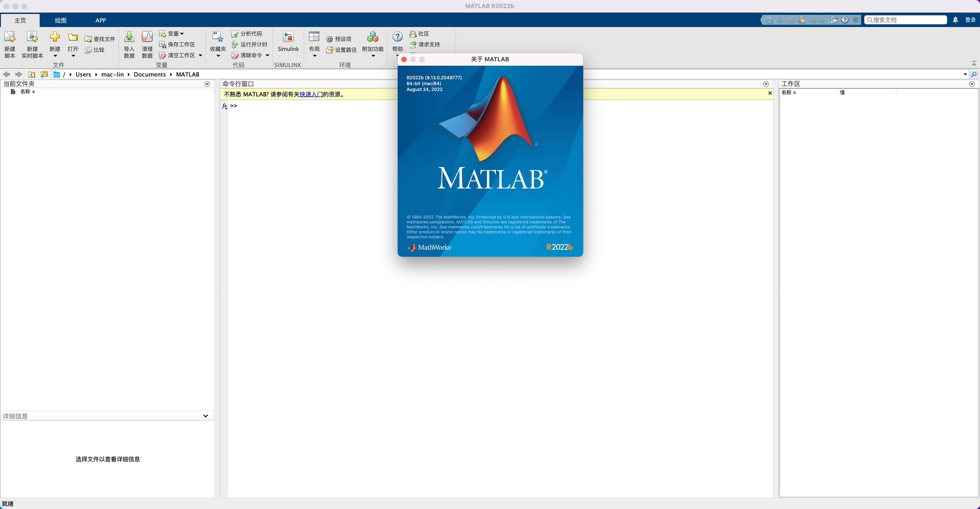Click Users in the path bar
This screenshot has height=509, width=980.
83,75
